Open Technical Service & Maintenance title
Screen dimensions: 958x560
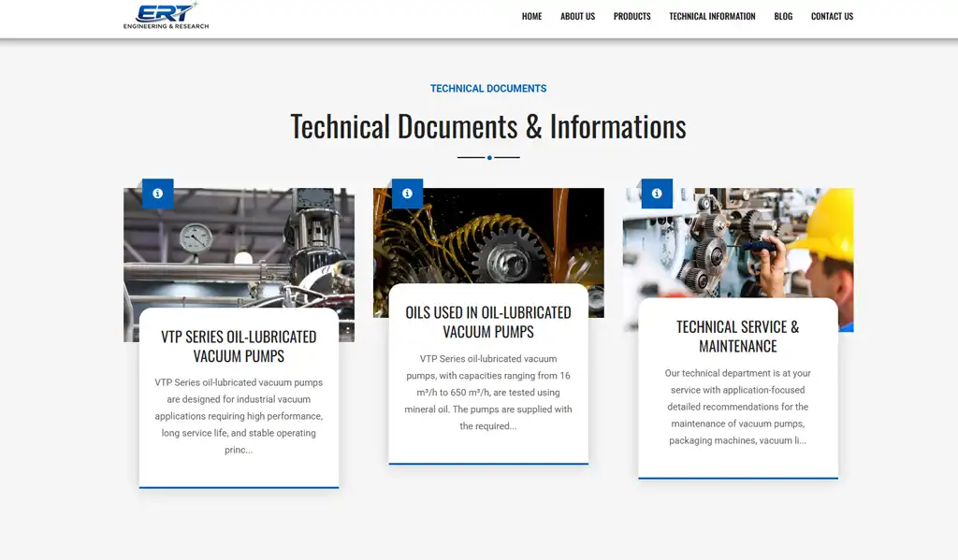click(737, 337)
